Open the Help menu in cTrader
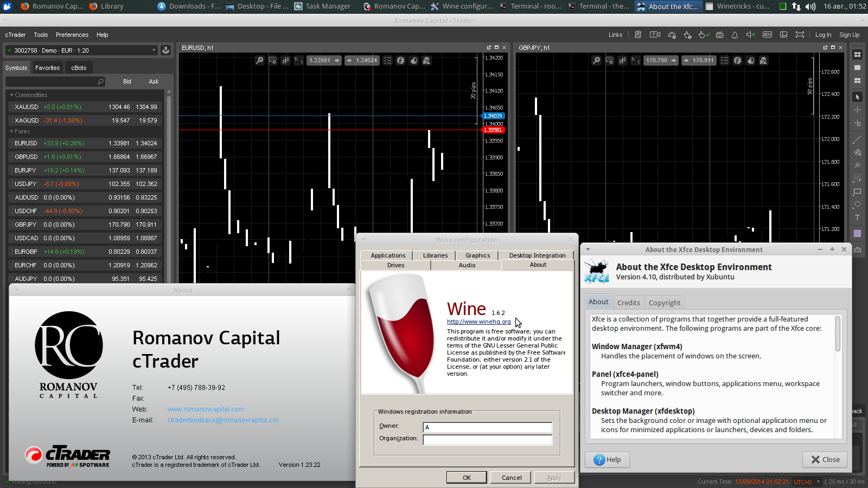 [x=103, y=35]
